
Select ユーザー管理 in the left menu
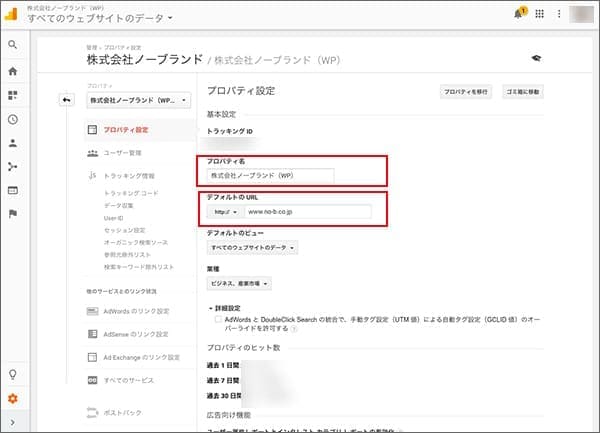122,153
